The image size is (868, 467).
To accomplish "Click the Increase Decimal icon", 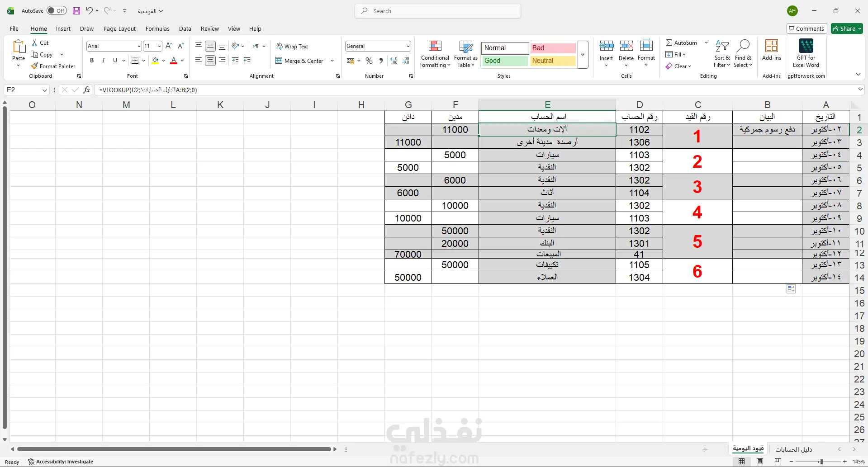I will (394, 61).
